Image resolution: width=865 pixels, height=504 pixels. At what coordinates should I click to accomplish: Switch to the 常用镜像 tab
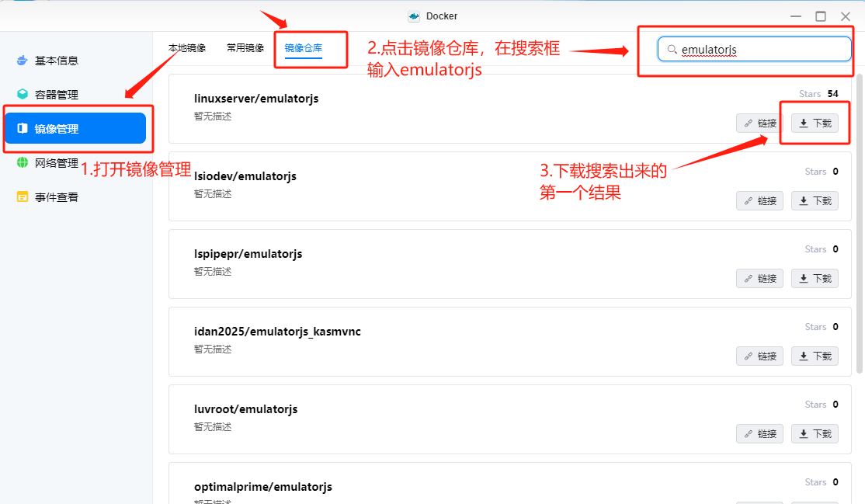coord(245,48)
